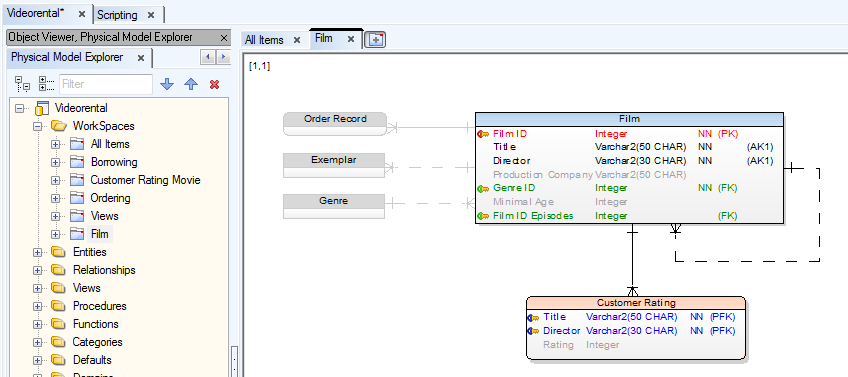Image resolution: width=848 pixels, height=377 pixels.
Task: Select the Videorental model icon in tree
Action: [42, 108]
